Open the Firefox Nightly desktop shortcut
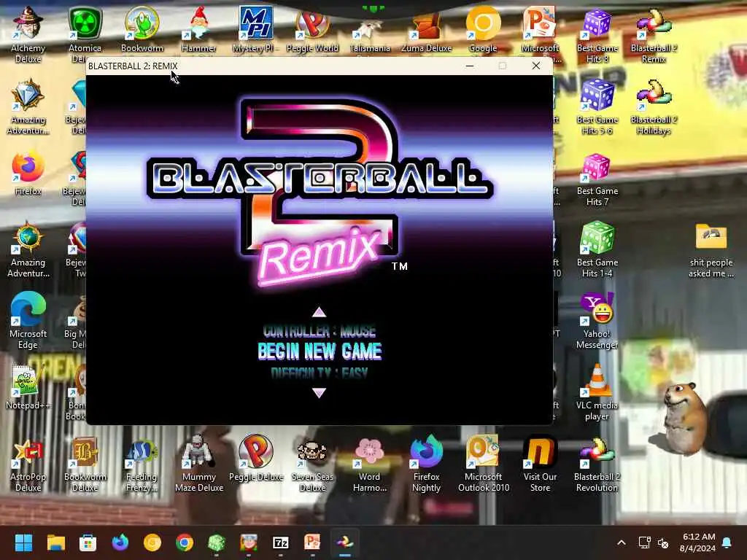 click(426, 464)
